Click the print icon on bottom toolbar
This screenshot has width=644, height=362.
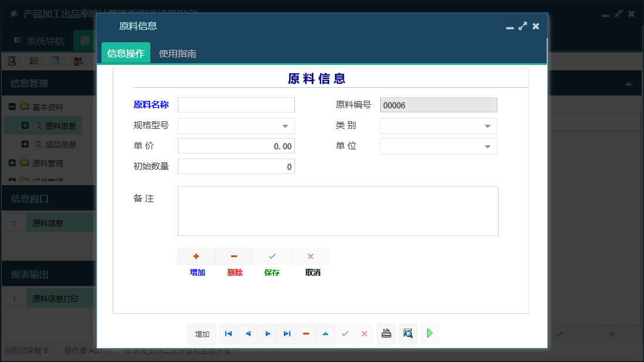click(386, 333)
